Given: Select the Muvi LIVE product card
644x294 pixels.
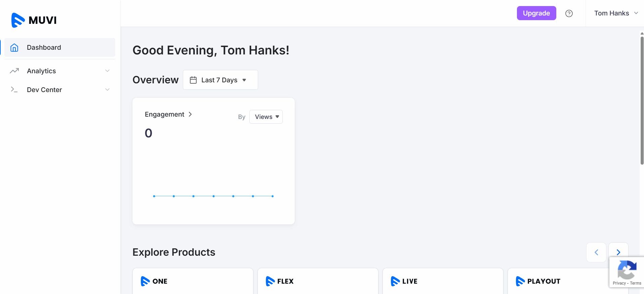Looking at the screenshot, I should tap(443, 281).
